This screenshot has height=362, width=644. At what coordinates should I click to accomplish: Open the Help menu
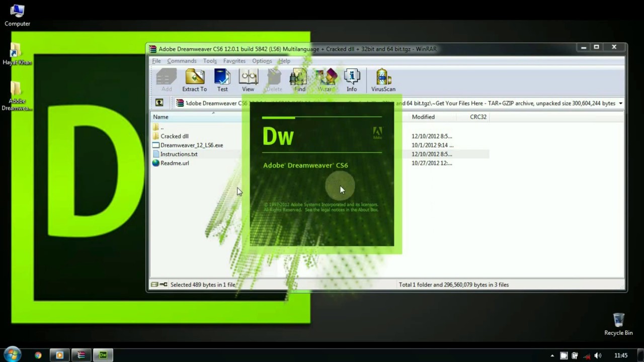(x=284, y=61)
